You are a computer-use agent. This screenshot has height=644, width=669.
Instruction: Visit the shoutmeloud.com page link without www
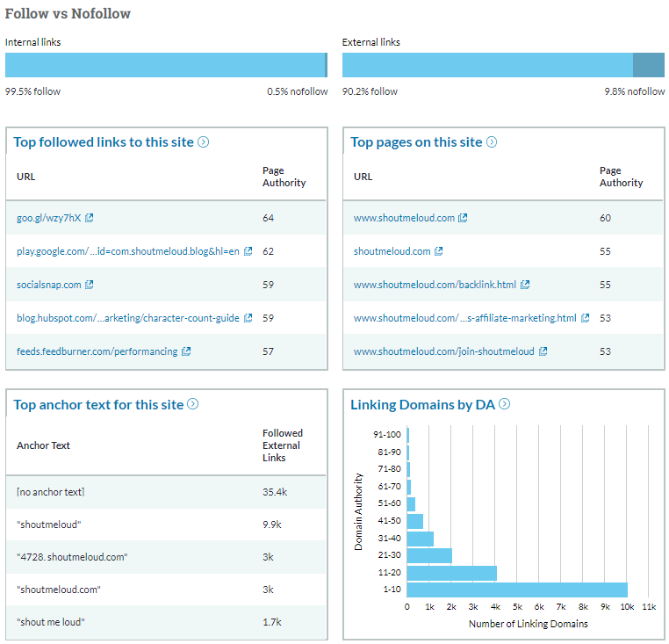pyautogui.click(x=392, y=251)
